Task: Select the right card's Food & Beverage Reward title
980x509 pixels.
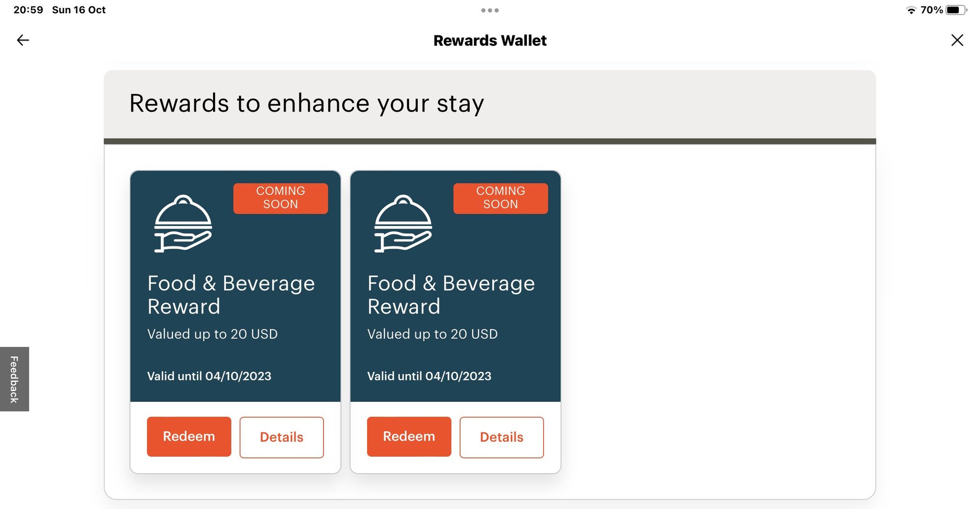Action: [451, 295]
